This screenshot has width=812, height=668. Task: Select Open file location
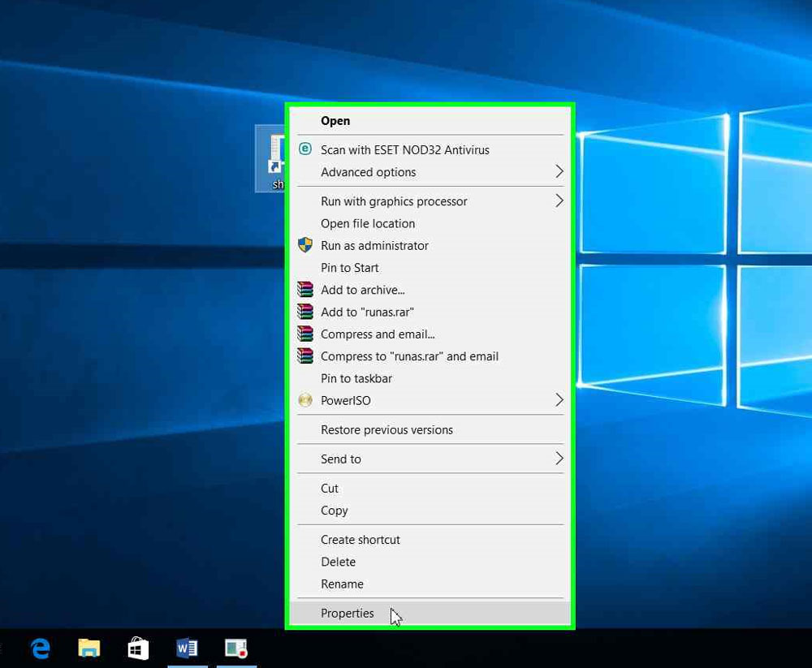coord(368,223)
